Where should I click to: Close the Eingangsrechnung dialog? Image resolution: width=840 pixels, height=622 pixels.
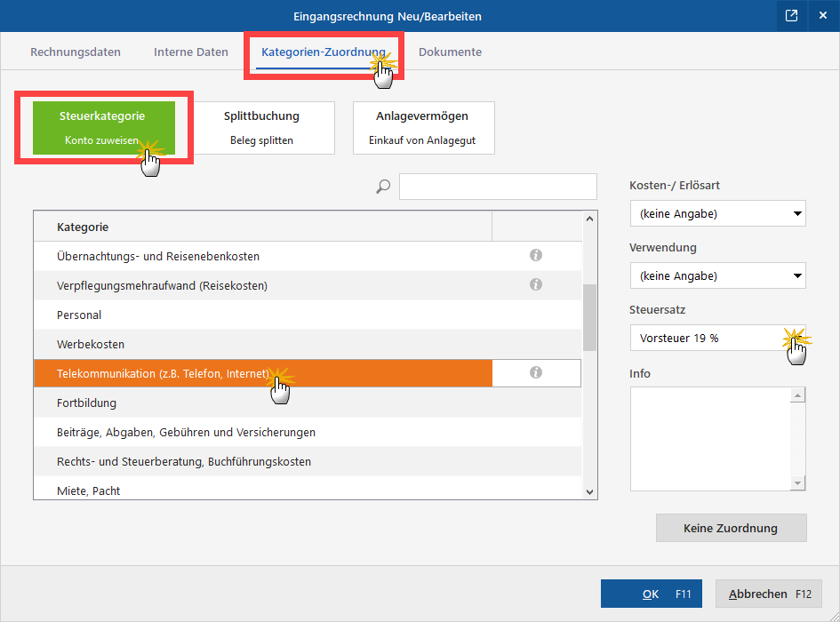tap(823, 15)
